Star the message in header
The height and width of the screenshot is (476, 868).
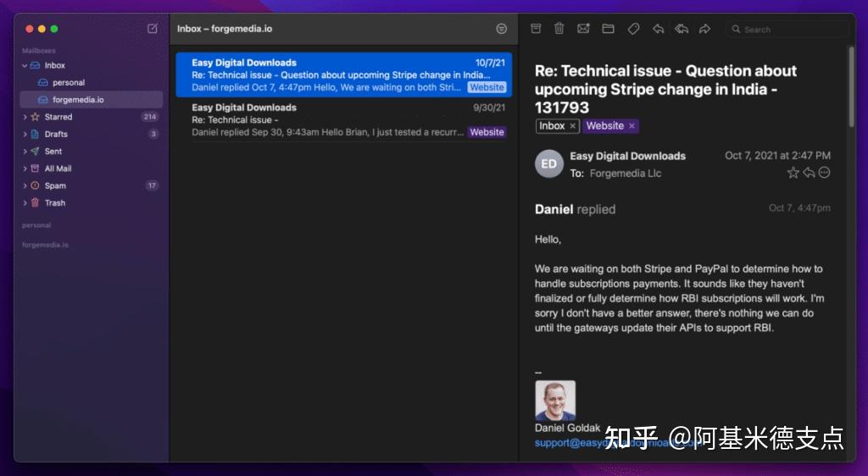pyautogui.click(x=793, y=173)
